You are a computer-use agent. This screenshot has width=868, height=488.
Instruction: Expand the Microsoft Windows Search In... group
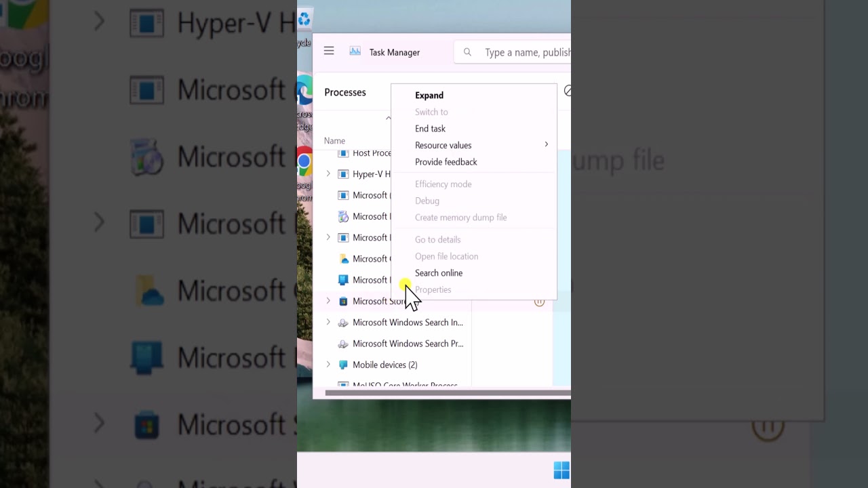[x=328, y=323]
